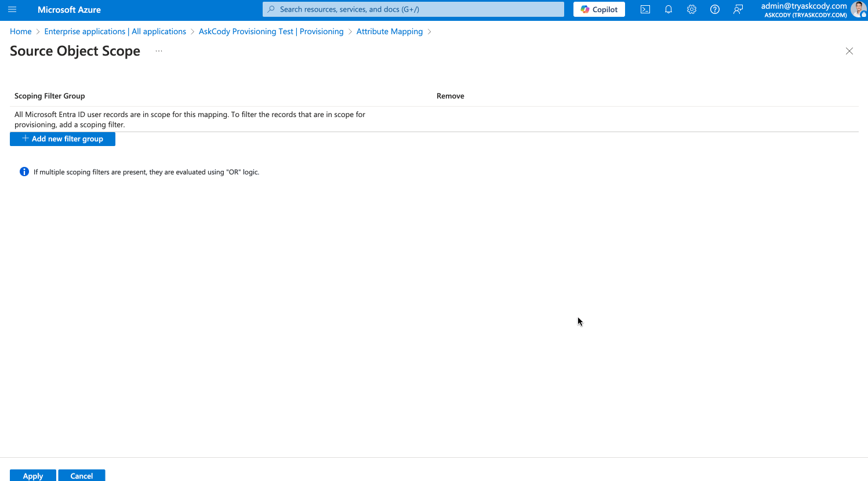Open the ellipsis menu beside Source Object Scope
The width and height of the screenshot is (868, 481).
click(x=159, y=51)
